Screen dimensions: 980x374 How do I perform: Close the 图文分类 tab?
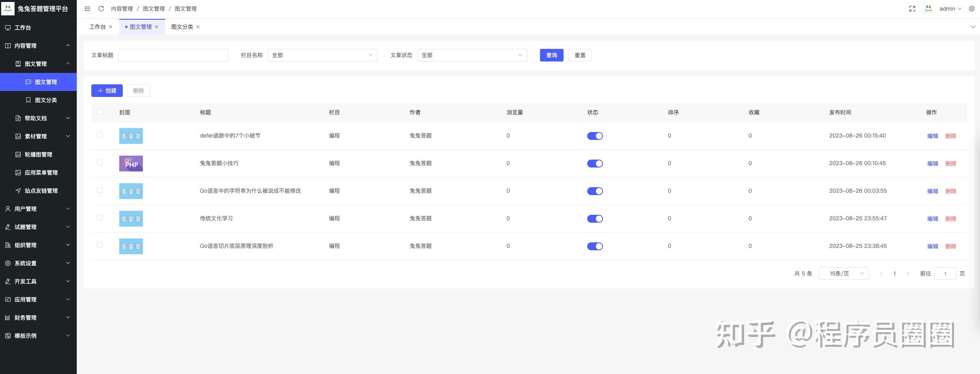pyautogui.click(x=198, y=27)
